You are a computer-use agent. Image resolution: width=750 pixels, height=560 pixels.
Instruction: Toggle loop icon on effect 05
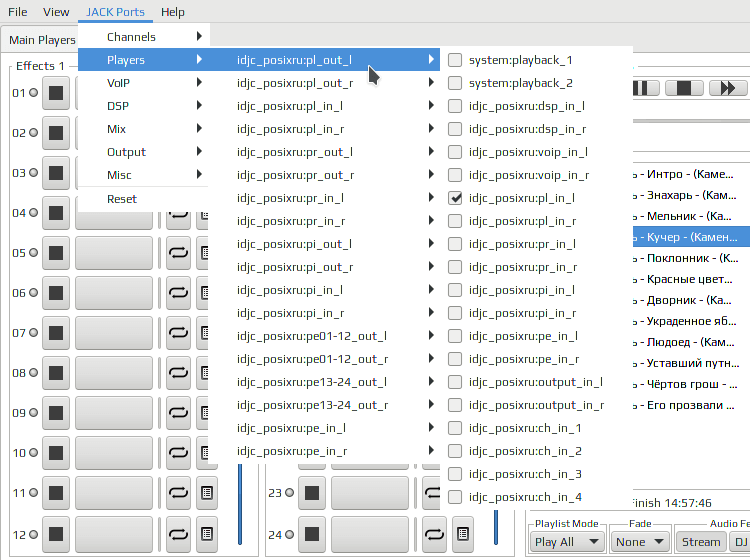178,253
